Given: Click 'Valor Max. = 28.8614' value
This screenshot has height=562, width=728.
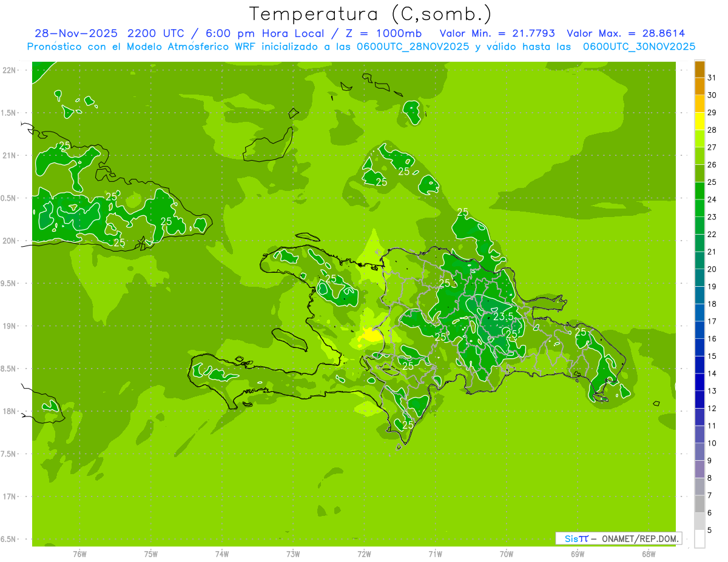Looking at the screenshot, I should (626, 33).
